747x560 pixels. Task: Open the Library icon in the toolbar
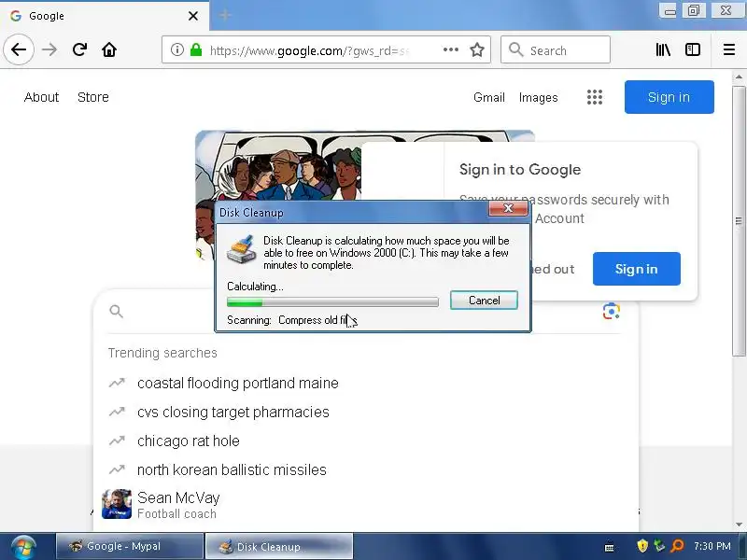(663, 49)
